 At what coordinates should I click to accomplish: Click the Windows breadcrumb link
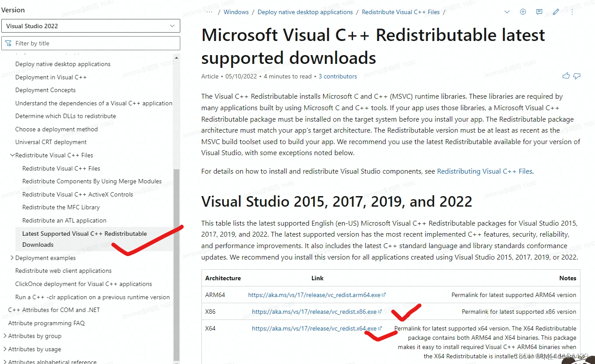tap(236, 12)
